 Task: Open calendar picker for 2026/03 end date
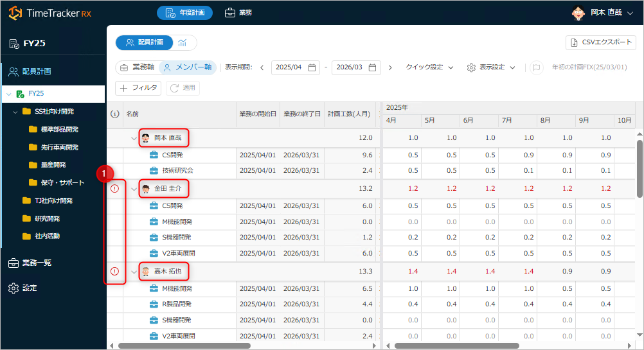point(373,67)
